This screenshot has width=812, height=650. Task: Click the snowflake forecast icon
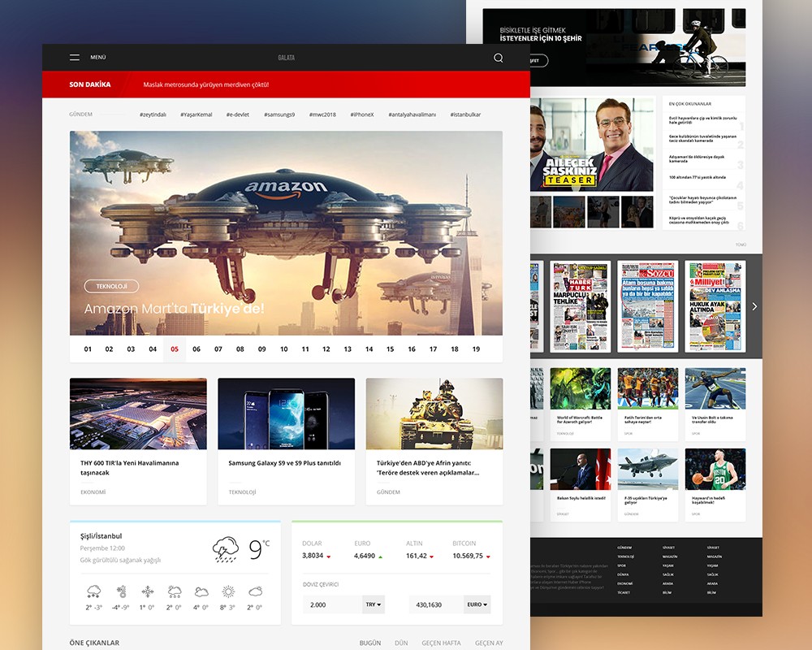[x=147, y=591]
